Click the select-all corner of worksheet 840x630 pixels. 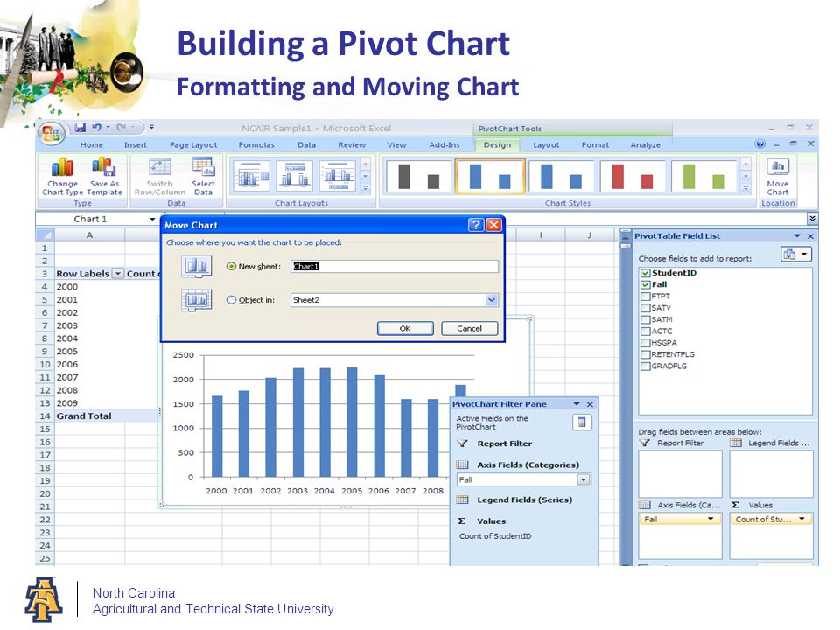(x=45, y=235)
